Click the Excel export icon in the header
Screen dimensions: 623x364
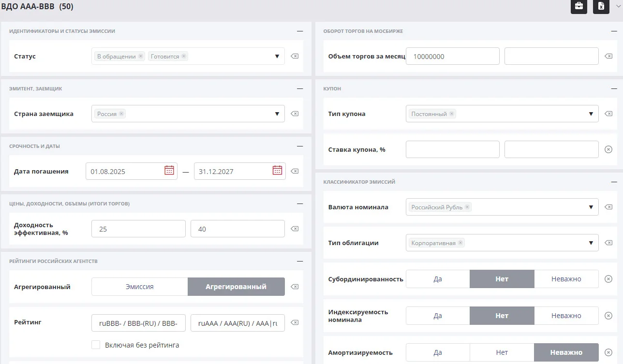[x=601, y=6]
